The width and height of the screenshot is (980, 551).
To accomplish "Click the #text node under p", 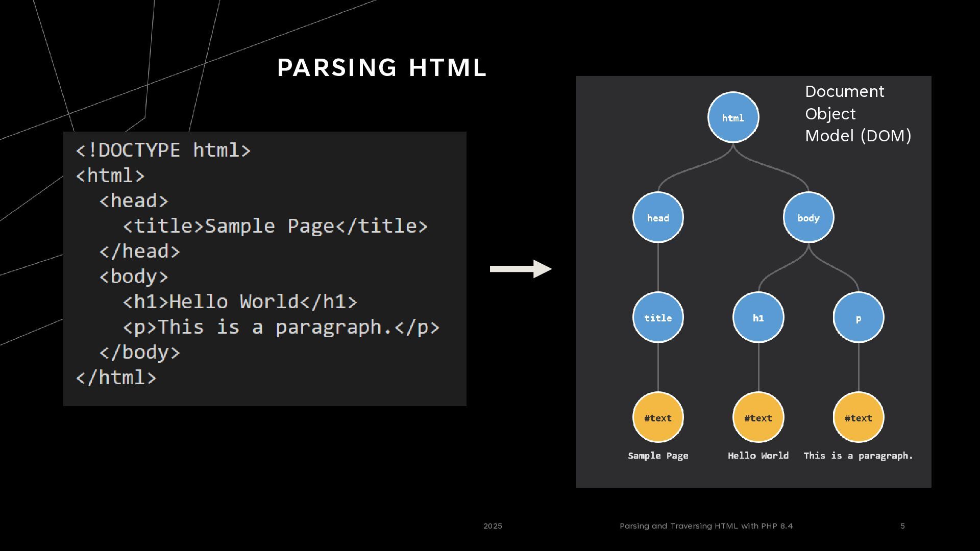I will 858,417.
